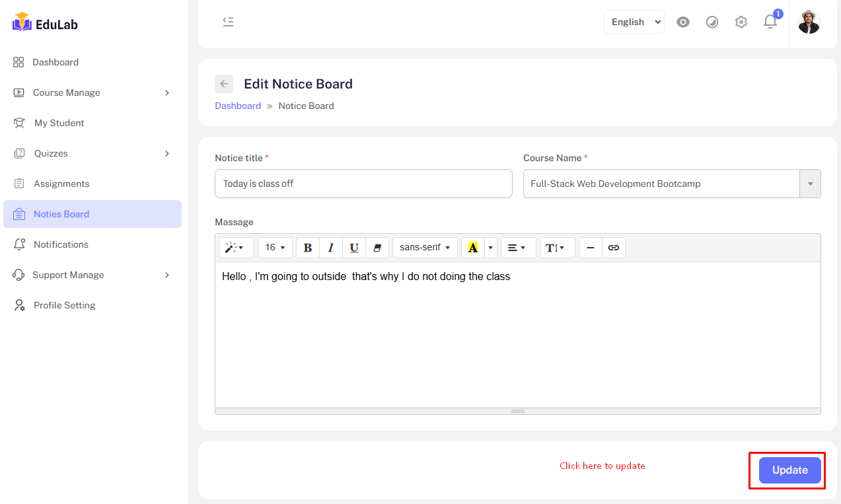The image size is (841, 504).
Task: Open the font size 16 dropdown
Action: click(x=275, y=248)
